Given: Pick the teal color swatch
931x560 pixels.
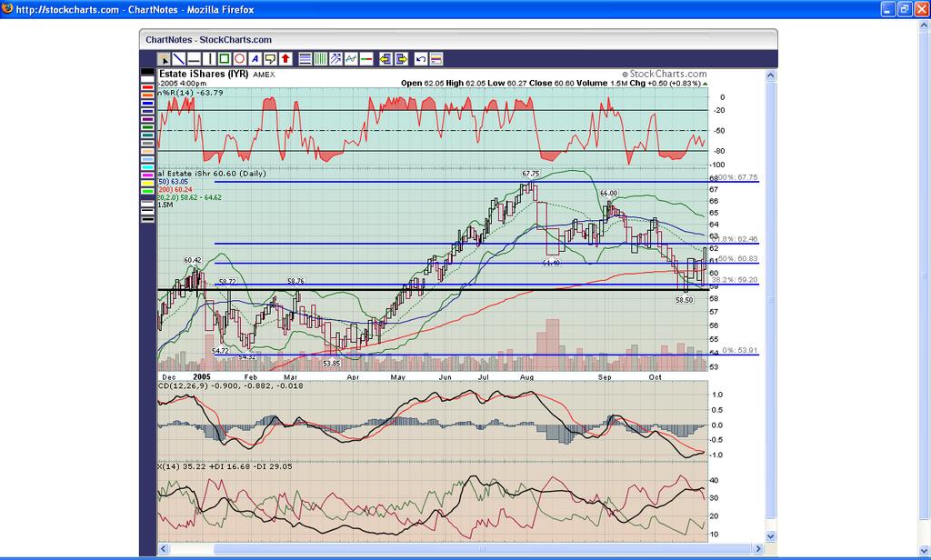Looking at the screenshot, I should [147, 135].
